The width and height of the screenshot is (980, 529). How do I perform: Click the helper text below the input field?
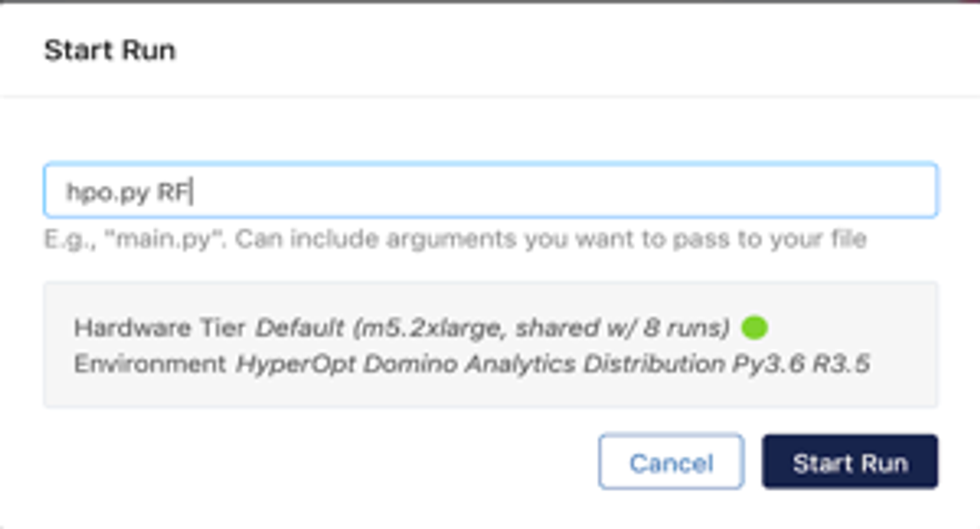tap(454, 240)
